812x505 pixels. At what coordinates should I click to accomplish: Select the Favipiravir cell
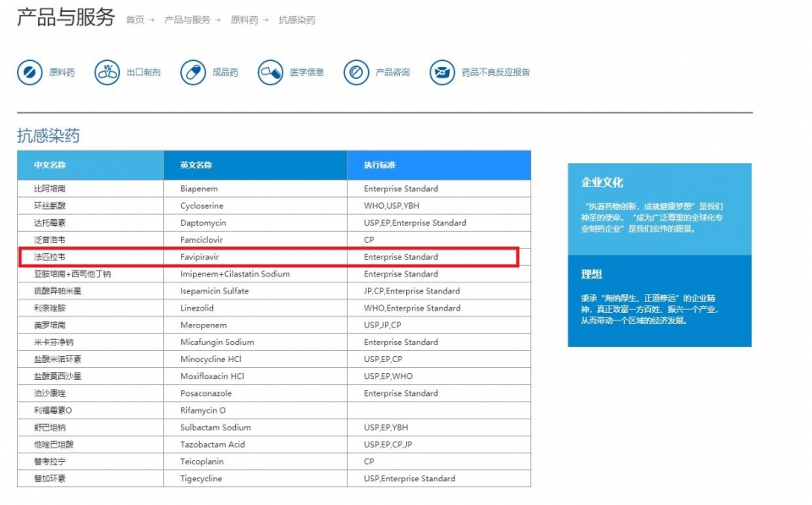point(255,257)
